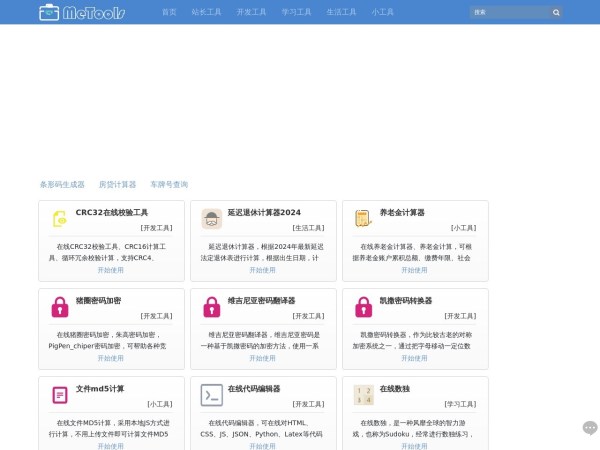Click the 在线数独 number grid icon
This screenshot has height=450, width=600.
point(364,395)
